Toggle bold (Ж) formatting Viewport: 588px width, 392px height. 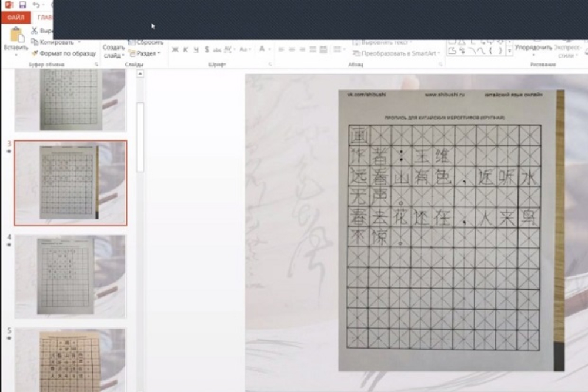[x=175, y=49]
